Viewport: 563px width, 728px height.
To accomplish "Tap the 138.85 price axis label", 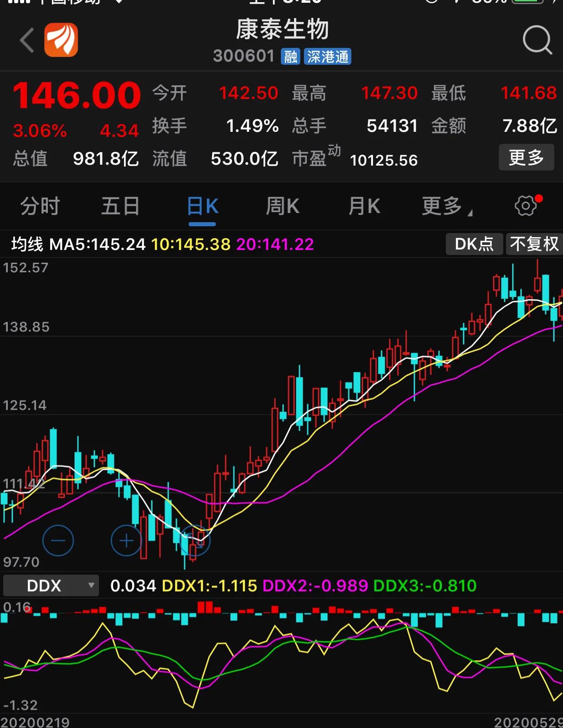I will click(26, 327).
